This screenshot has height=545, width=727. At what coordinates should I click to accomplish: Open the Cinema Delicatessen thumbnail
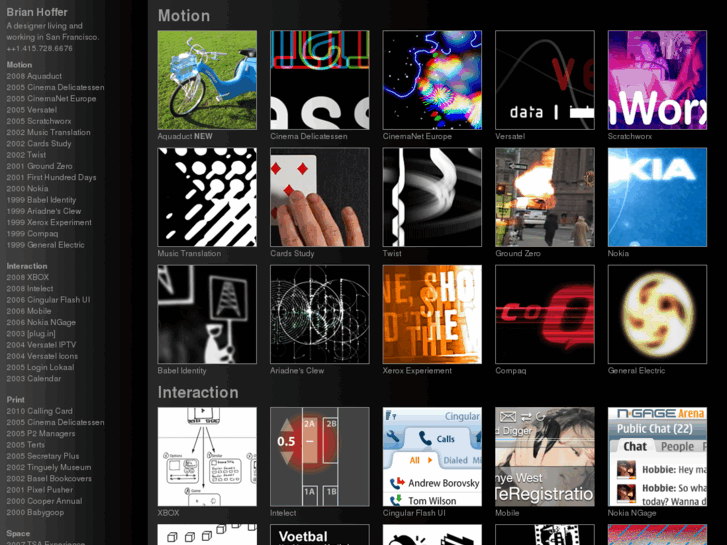pyautogui.click(x=320, y=80)
